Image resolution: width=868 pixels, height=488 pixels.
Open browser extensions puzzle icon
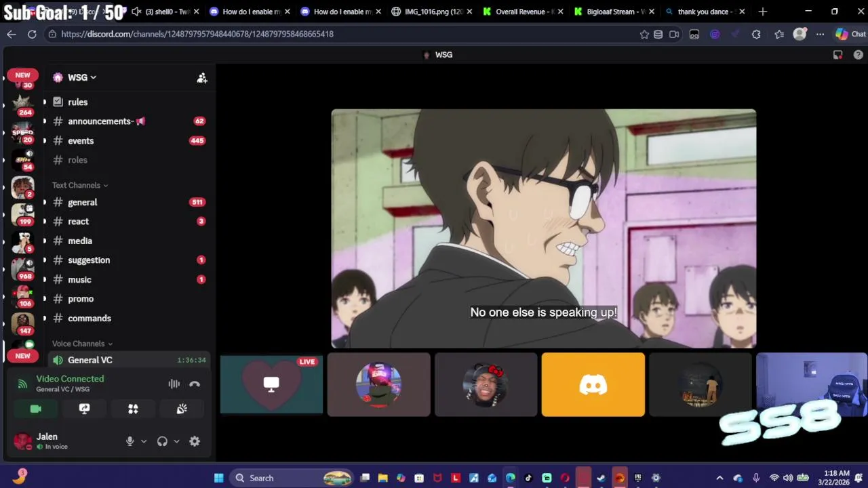tap(756, 34)
